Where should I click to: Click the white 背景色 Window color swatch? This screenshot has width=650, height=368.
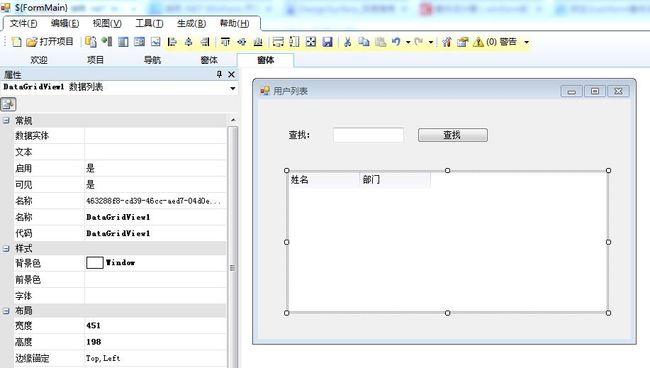(x=95, y=263)
